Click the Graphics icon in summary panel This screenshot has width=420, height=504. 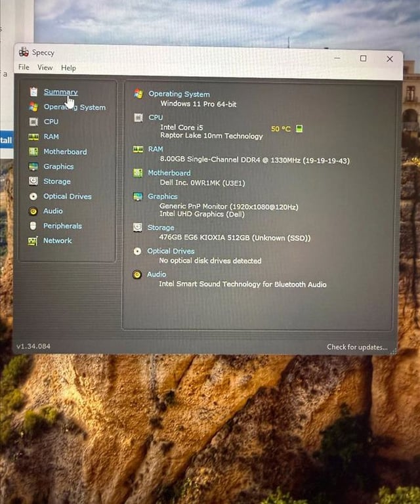[x=138, y=196]
